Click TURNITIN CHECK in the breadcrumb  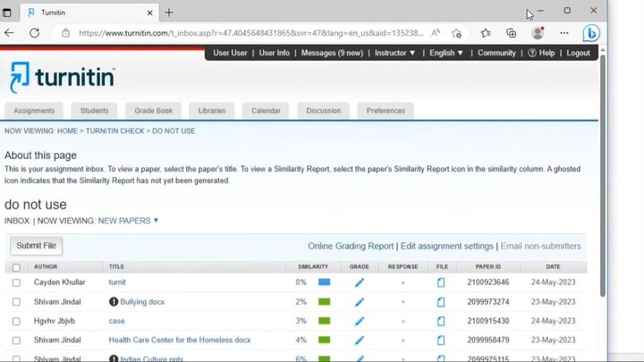pyautogui.click(x=115, y=130)
